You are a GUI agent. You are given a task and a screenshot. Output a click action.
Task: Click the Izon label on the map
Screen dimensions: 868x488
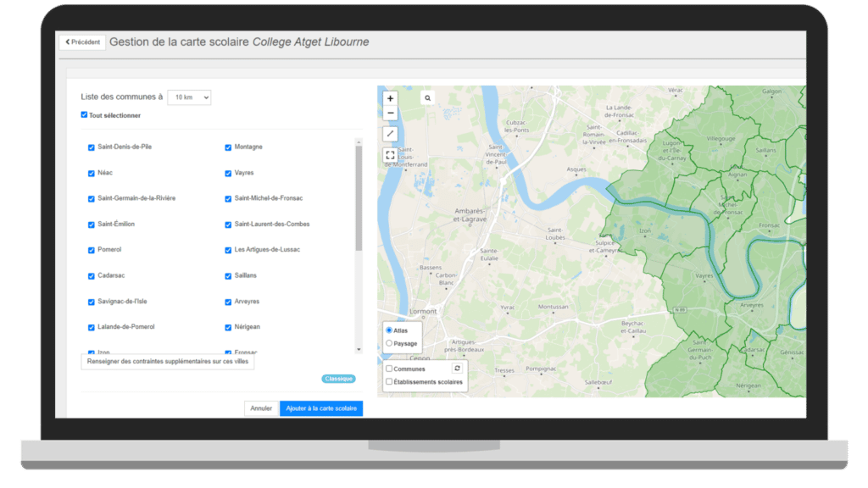click(x=645, y=230)
